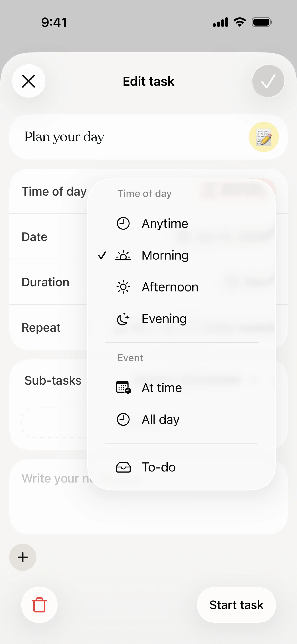Choose Anytime as time of day
Screen dimensions: 297x644
tap(181, 223)
